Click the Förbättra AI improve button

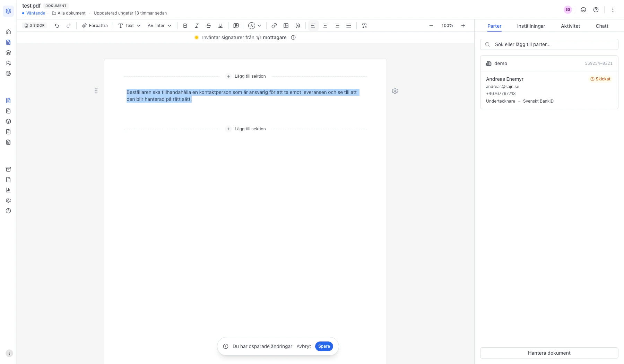[95, 26]
